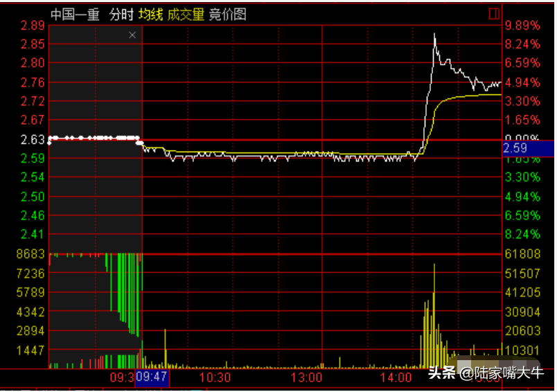Switch to the 分时 intraday view
557x392 pixels.
[x=121, y=15]
